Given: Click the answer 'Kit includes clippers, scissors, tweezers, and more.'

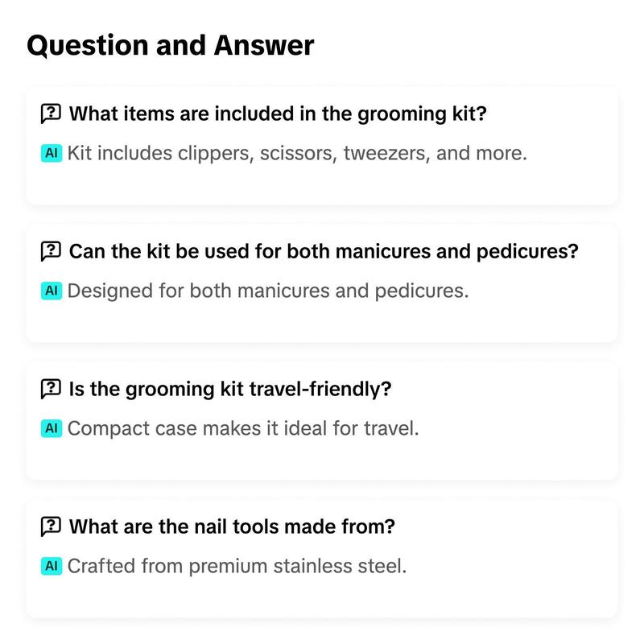Looking at the screenshot, I should 297,153.
